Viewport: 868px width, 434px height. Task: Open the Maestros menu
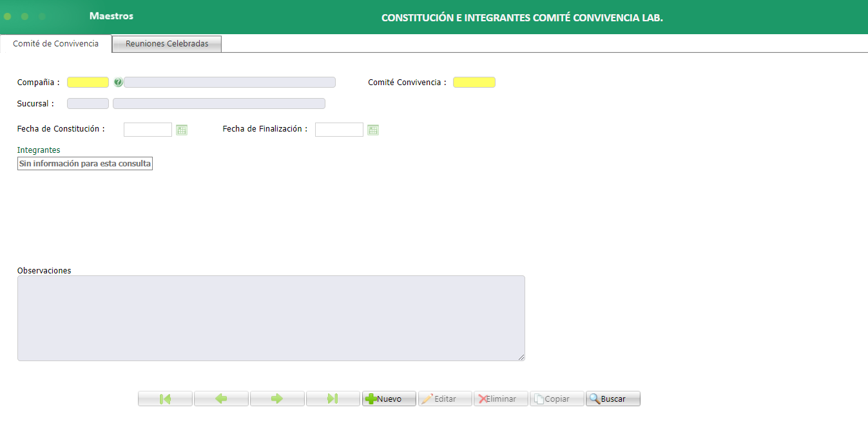(111, 15)
